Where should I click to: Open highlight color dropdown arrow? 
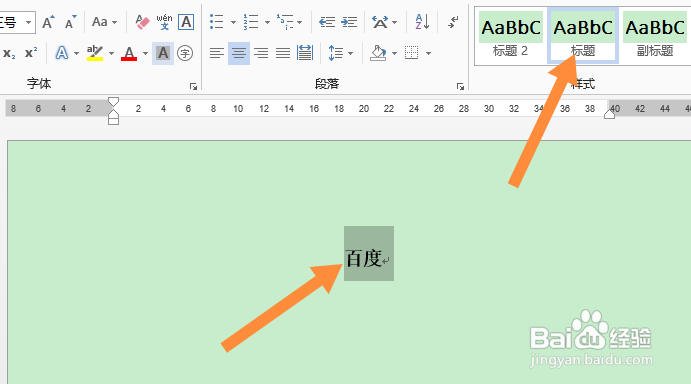(x=111, y=54)
